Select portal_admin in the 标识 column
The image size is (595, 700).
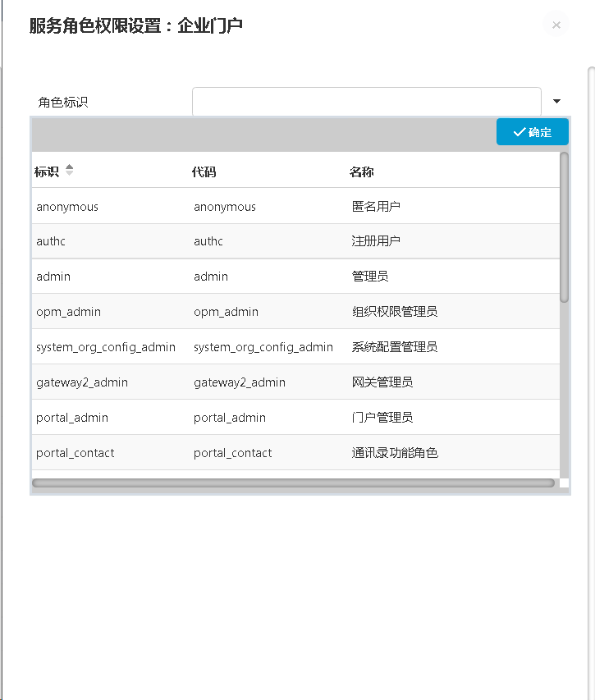point(72,418)
